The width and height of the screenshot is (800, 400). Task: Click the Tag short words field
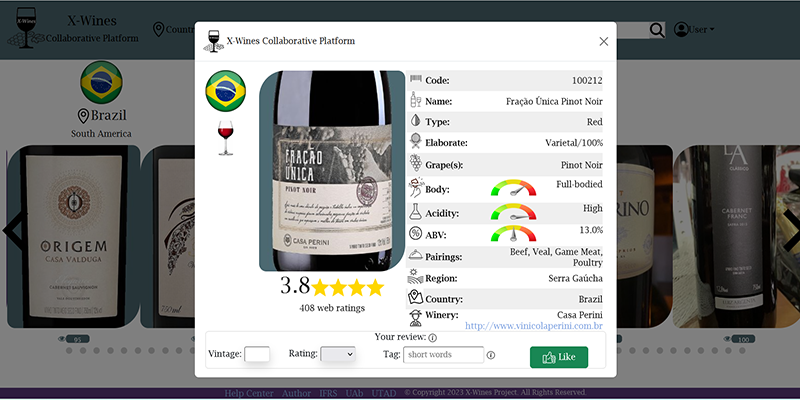pyautogui.click(x=443, y=355)
